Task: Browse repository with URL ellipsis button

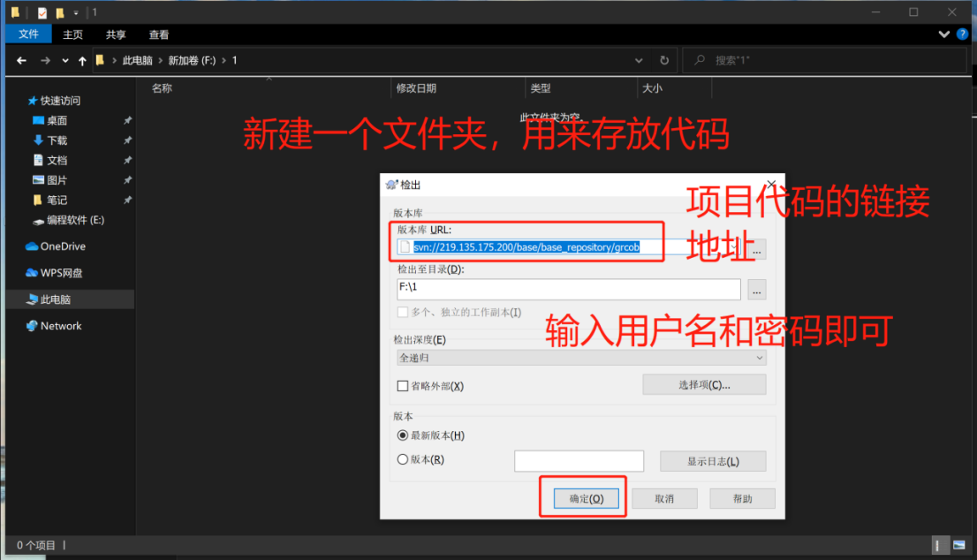Action: click(x=756, y=249)
